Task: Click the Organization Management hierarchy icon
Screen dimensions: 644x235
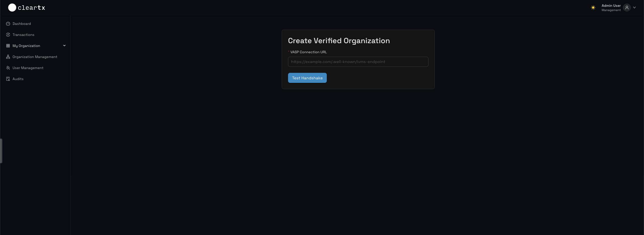Action: (x=8, y=57)
